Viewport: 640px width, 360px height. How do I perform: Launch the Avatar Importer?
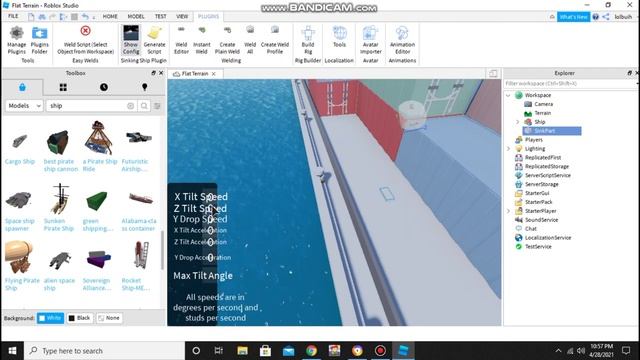[x=371, y=40]
